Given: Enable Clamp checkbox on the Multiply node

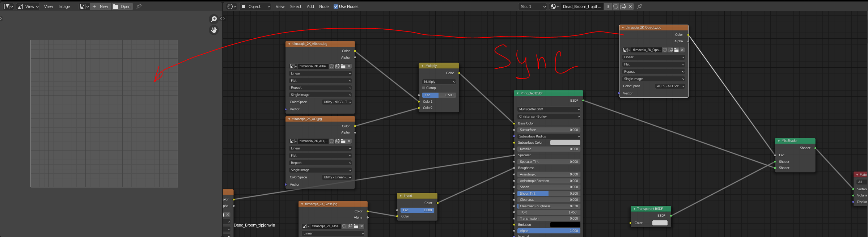Looking at the screenshot, I should [x=424, y=88].
